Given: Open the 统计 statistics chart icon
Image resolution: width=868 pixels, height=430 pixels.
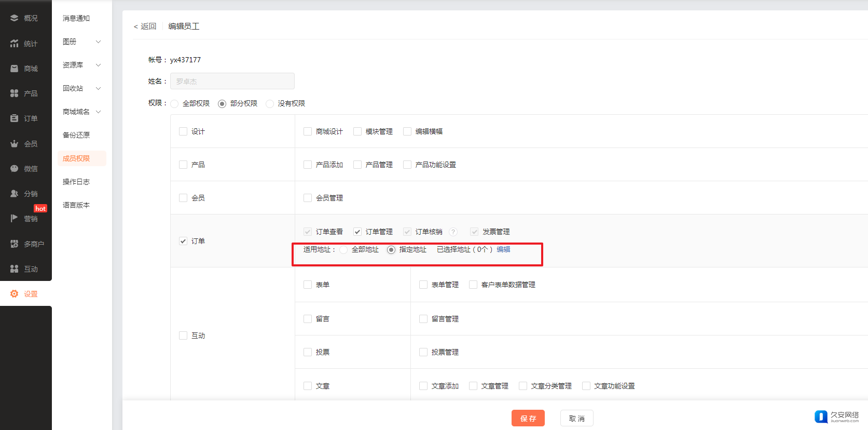Looking at the screenshot, I should 14,44.
